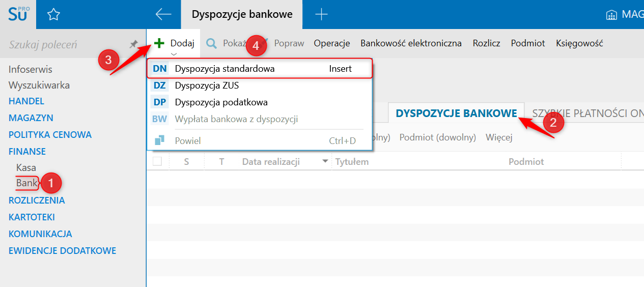Open Data realizacji column sort dropdown
The image size is (644, 287).
click(x=325, y=162)
